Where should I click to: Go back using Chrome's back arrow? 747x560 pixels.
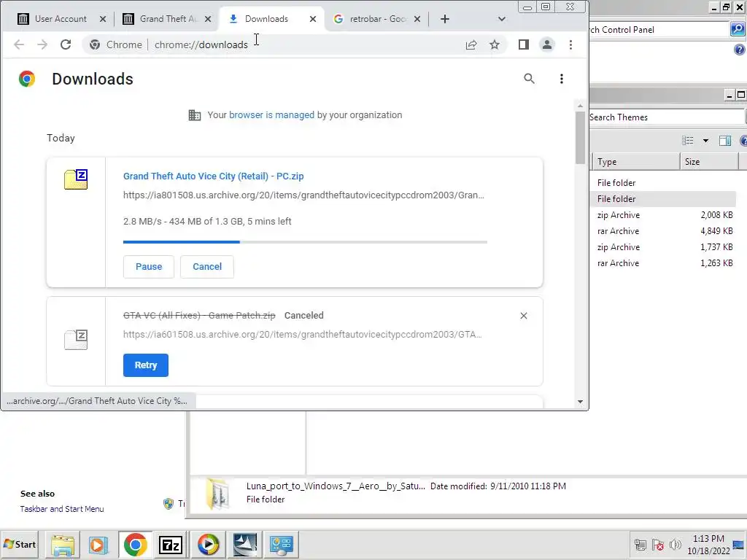[18, 44]
